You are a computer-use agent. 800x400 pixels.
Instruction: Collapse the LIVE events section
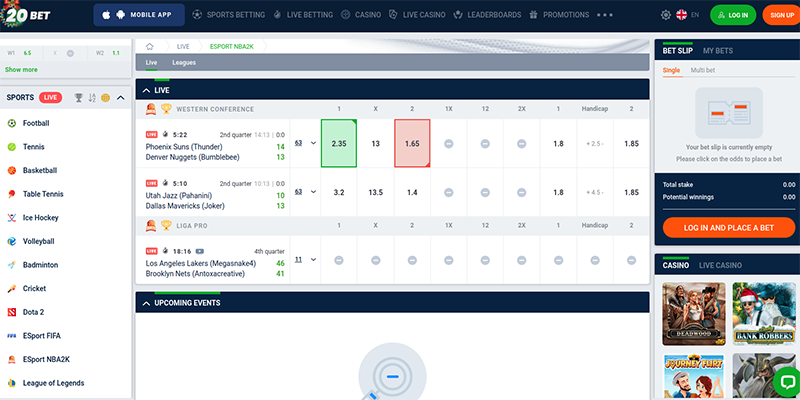pos(146,90)
